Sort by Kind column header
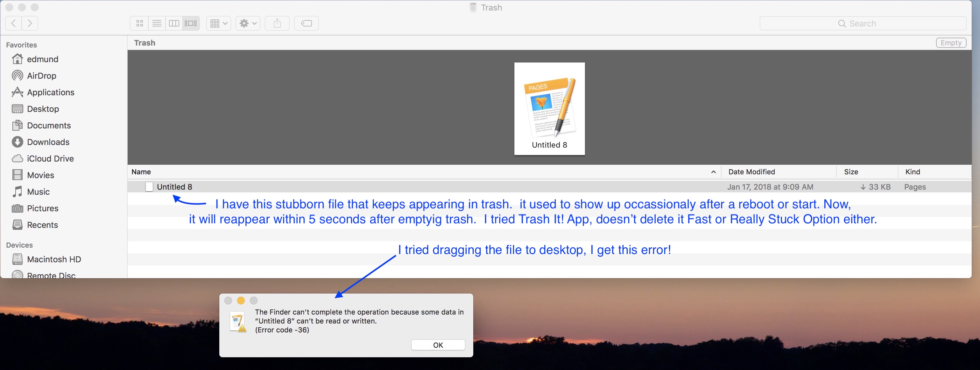 (x=913, y=172)
